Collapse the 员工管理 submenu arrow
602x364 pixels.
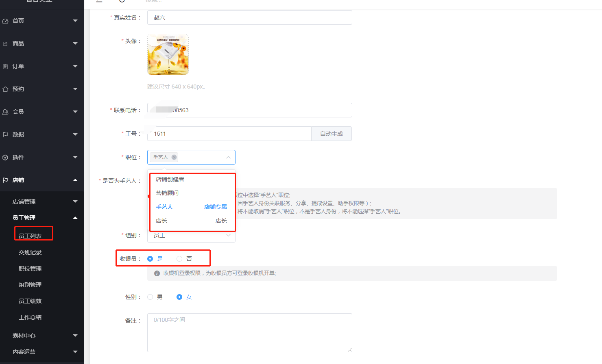(75, 218)
